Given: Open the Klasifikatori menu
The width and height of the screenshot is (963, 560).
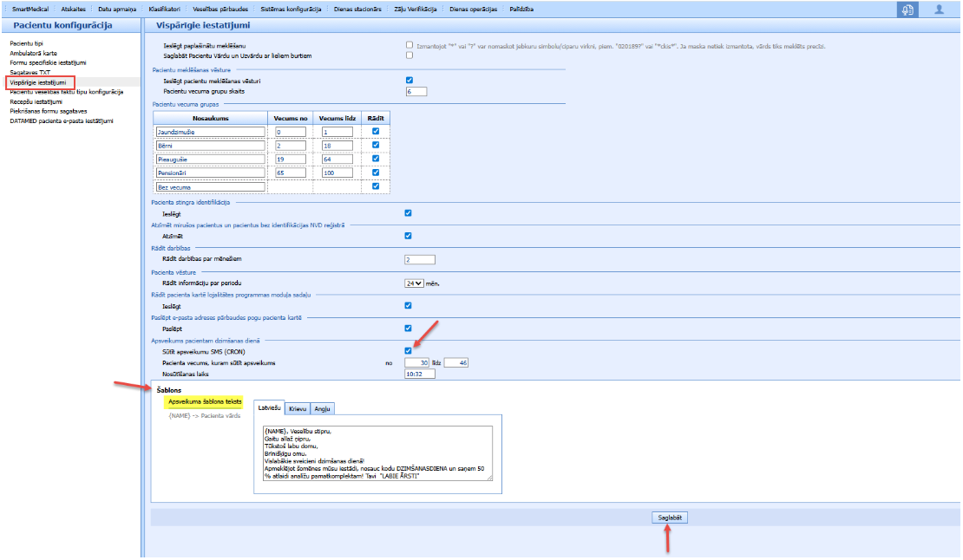Looking at the screenshot, I should 165,10.
